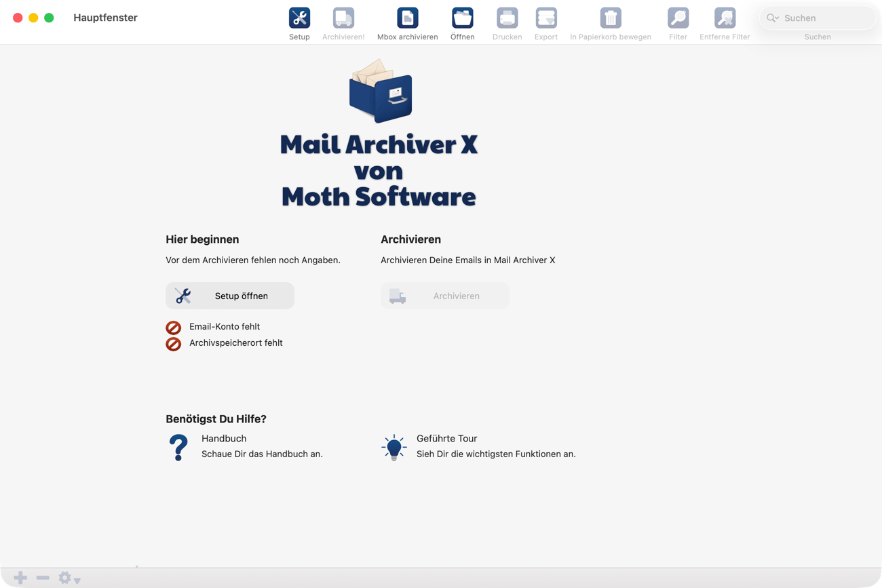This screenshot has width=882, height=588.
Task: Open the Handbuch link
Action: 224,439
